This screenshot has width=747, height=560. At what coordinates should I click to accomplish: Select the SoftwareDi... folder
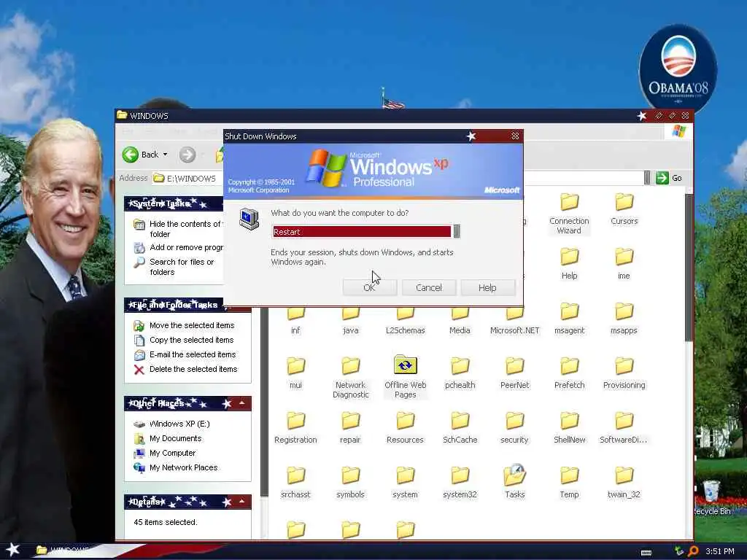tap(624, 427)
